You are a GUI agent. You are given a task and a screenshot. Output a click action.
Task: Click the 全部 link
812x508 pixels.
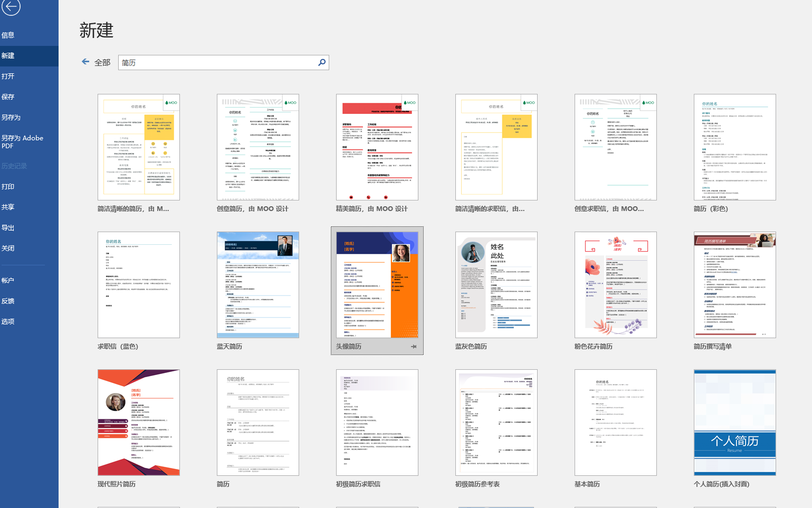102,62
